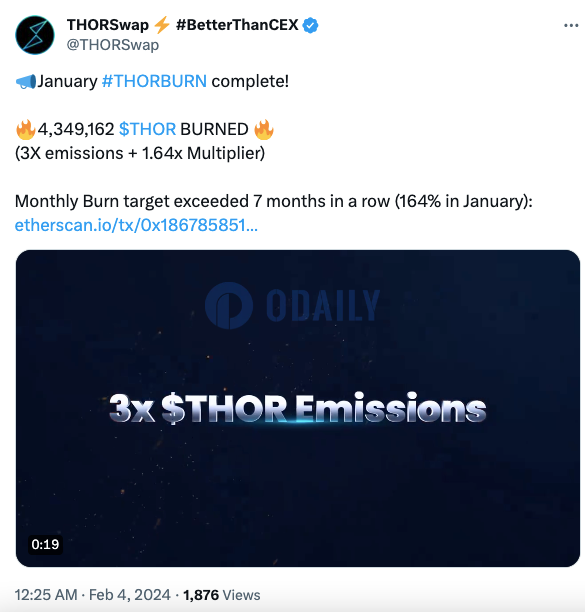The image size is (585, 612).
Task: Click the #THORBURN hashtag
Action: [154, 82]
